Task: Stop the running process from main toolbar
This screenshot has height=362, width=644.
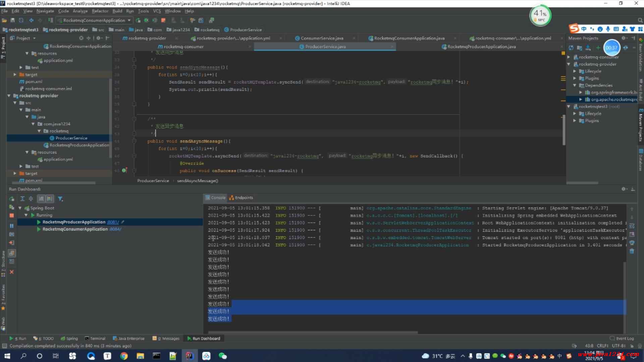Action: point(163,20)
